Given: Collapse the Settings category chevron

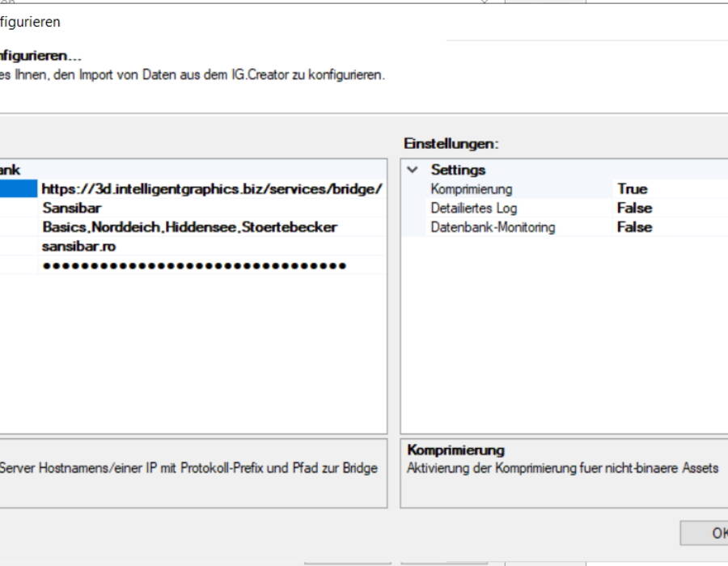Looking at the screenshot, I should coord(413,170).
